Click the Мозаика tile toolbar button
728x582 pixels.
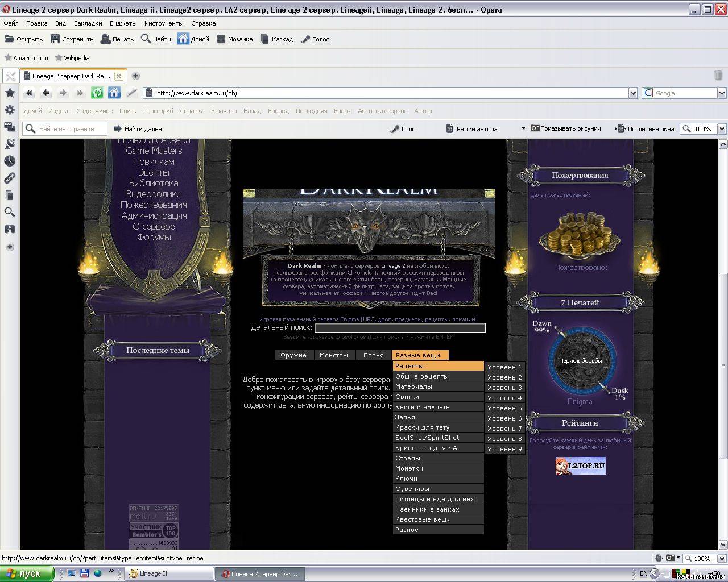(x=234, y=39)
